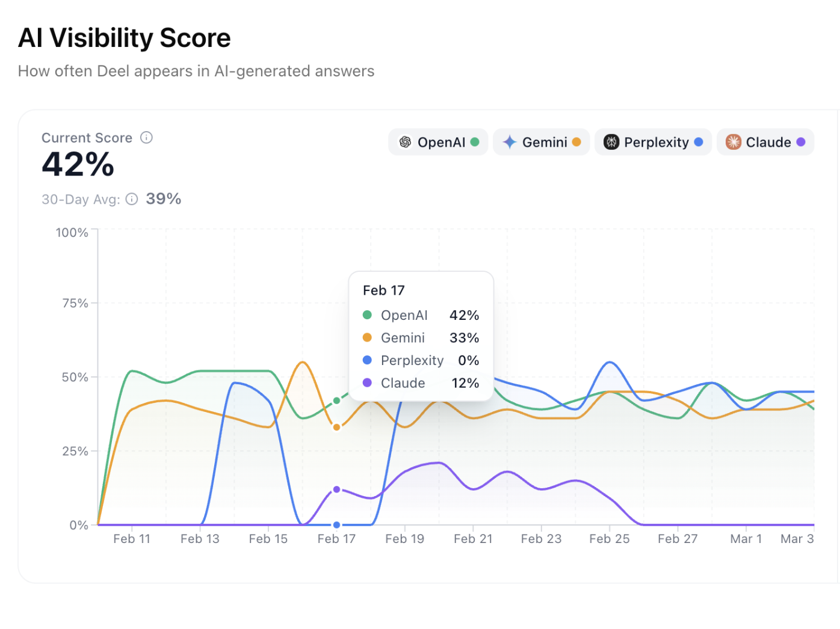Click the Feb 25 x-axis date label
Viewport: 840px width, 629px height.
[x=609, y=539]
